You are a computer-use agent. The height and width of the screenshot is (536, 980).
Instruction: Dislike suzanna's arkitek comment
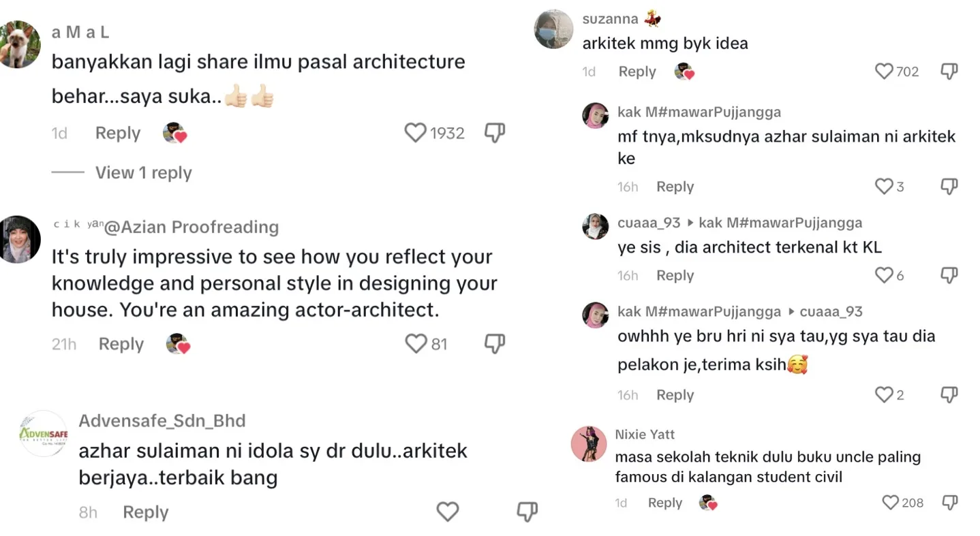(949, 72)
